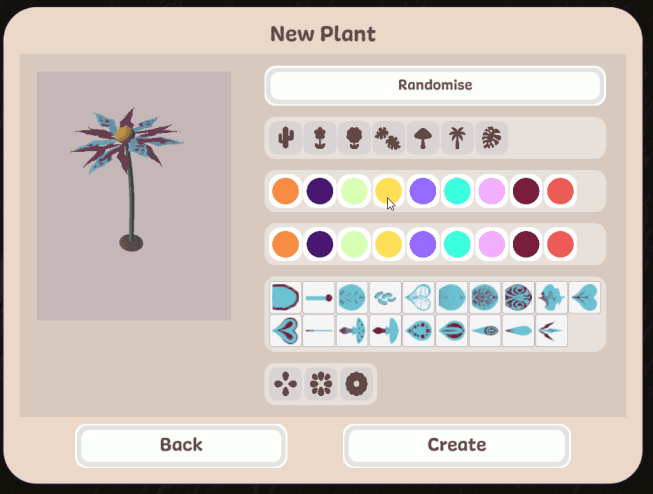Pick round petal with dense maroon veins
Image resolution: width=653 pixels, height=494 pixels.
tap(485, 297)
